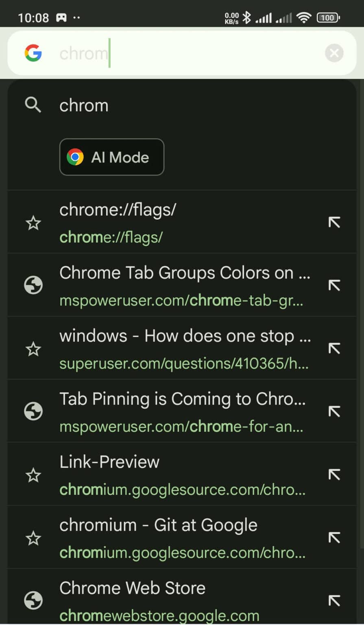Open 'chromium - Git at Google' suggestion
The width and height of the screenshot is (364, 625).
click(x=182, y=538)
